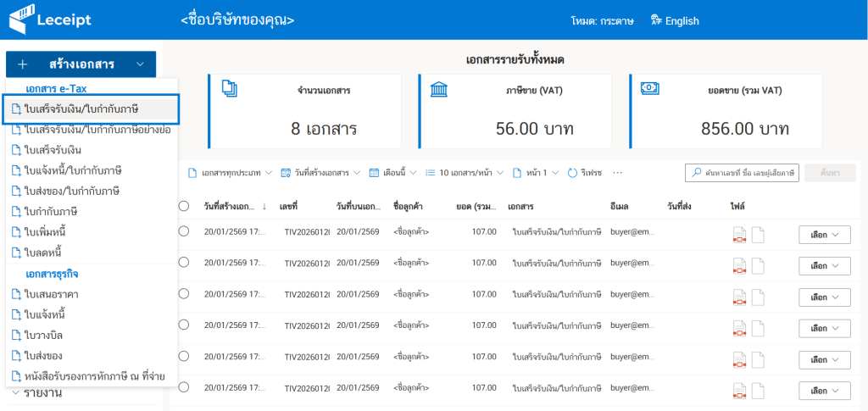The height and width of the screenshot is (411, 868).
Task: Click the sort arrow beside วันที่สร้างเอกสาร column
Action: [264, 206]
